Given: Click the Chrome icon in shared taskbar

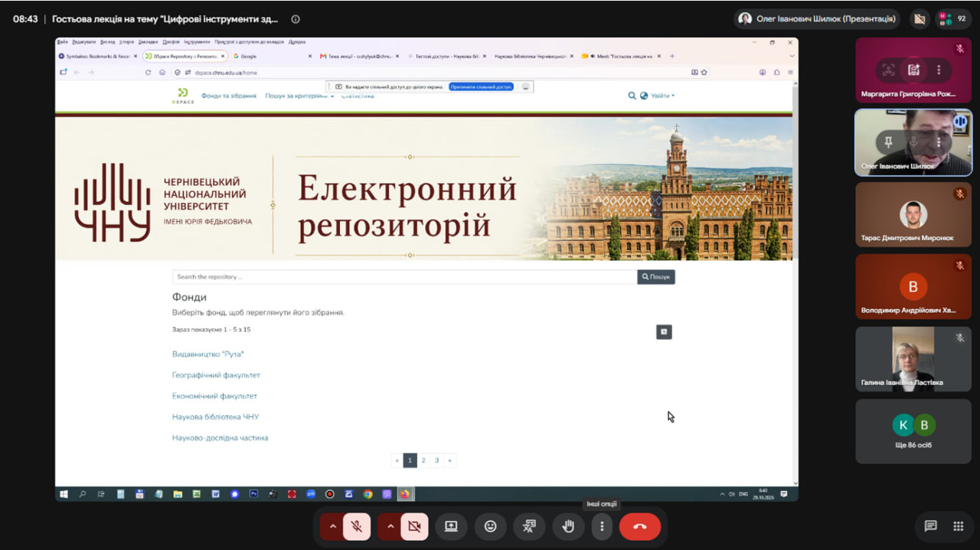Looking at the screenshot, I should (x=367, y=494).
